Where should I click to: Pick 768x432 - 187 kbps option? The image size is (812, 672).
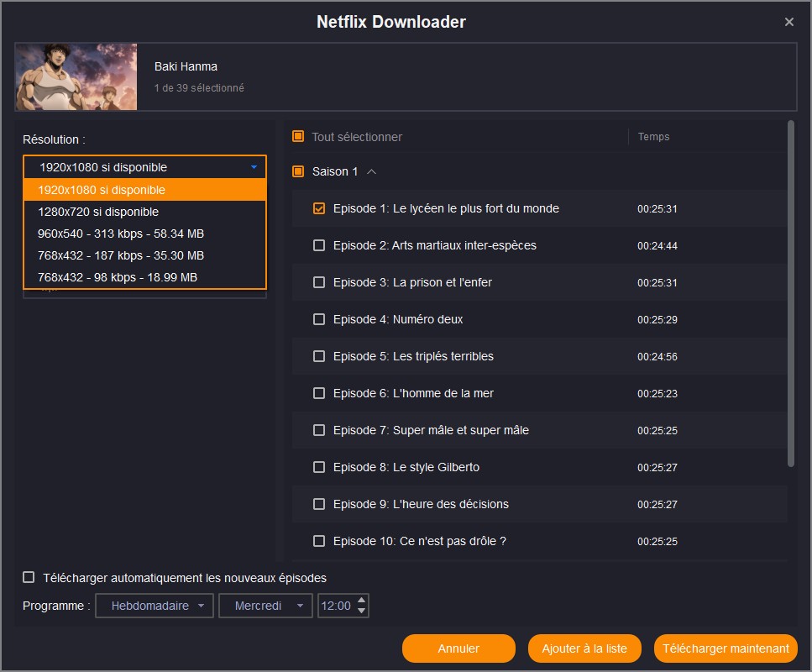point(144,255)
